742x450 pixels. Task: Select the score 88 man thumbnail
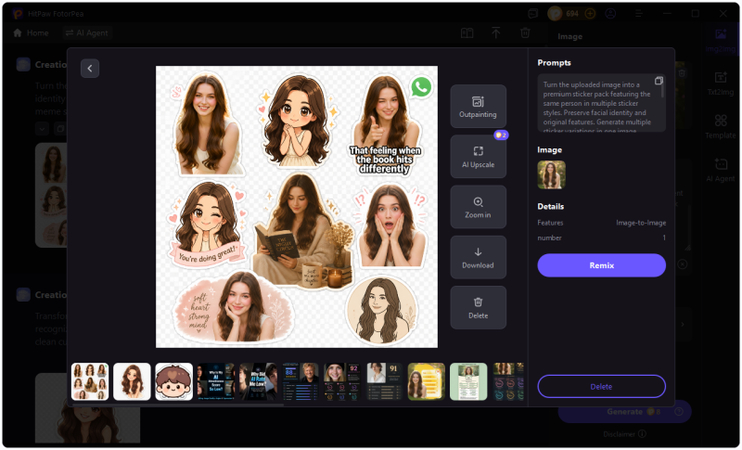[300, 381]
